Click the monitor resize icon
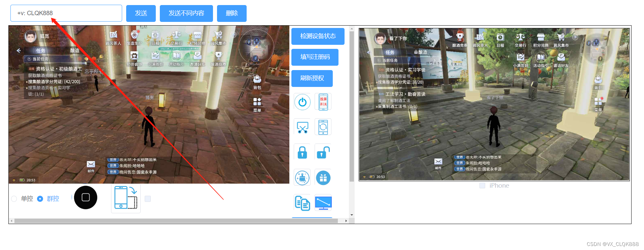This screenshot has height=250, width=644. [x=323, y=203]
